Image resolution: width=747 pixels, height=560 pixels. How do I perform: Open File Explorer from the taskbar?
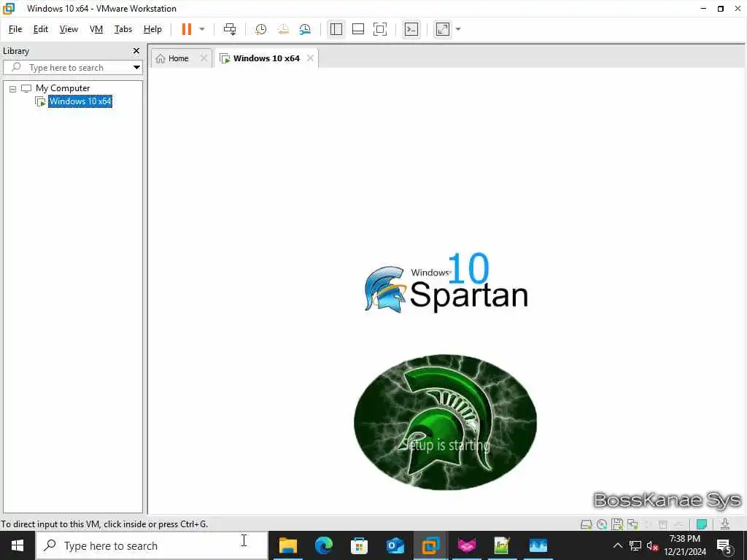click(x=288, y=545)
